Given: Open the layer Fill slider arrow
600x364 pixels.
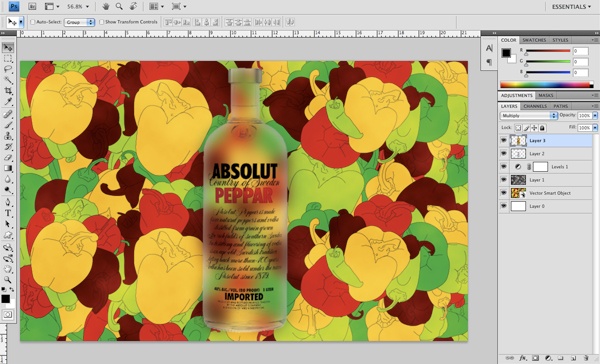Looking at the screenshot, I should click(595, 127).
